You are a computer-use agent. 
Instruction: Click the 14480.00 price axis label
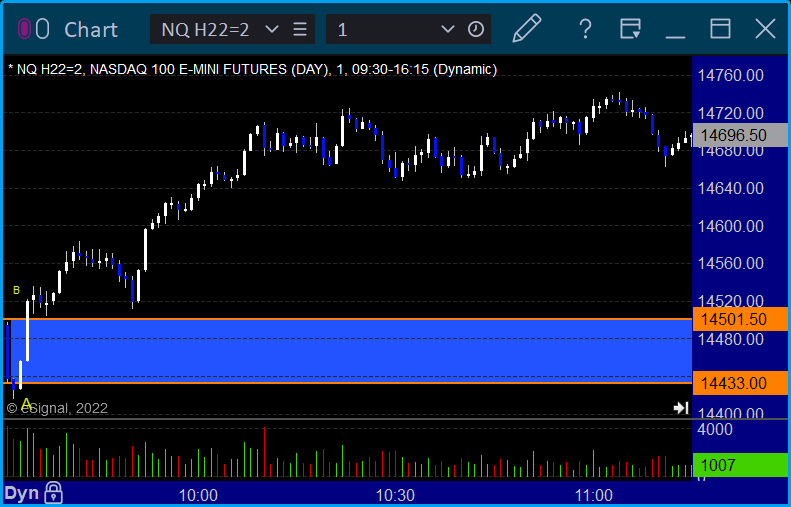click(730, 339)
